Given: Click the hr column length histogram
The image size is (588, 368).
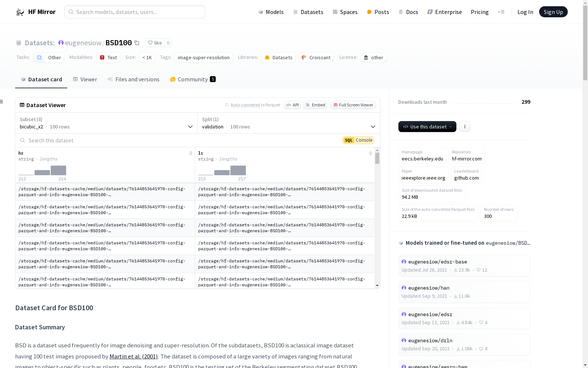Looking at the screenshot, I should pos(43,171).
